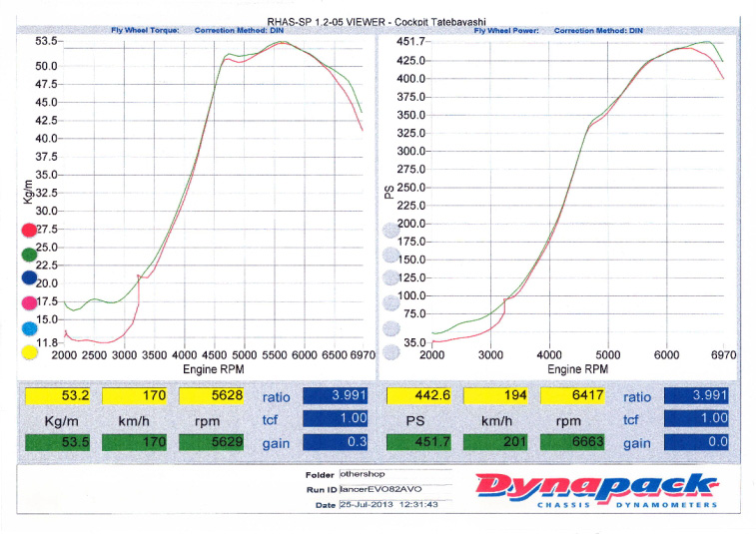The height and width of the screenshot is (534, 756).
Task: Select the green run color circle
Action: click(x=29, y=255)
